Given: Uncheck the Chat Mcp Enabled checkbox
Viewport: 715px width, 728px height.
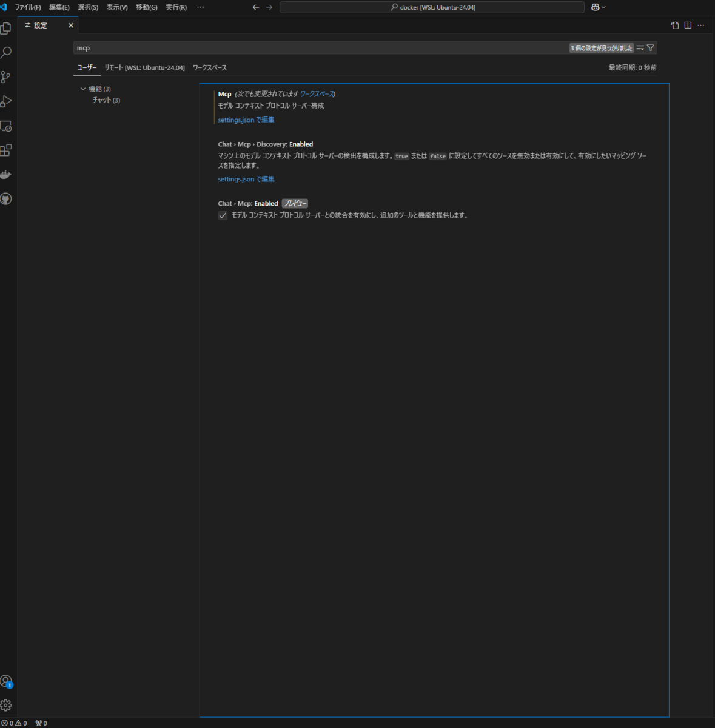Looking at the screenshot, I should tap(223, 215).
